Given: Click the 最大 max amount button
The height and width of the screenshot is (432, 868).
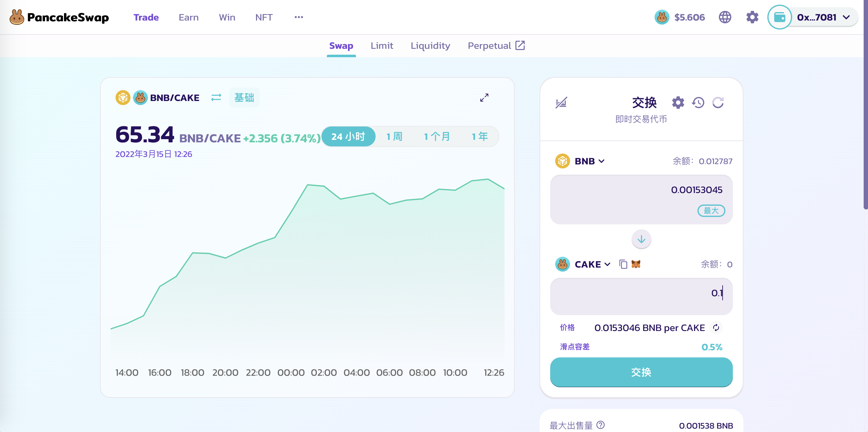Looking at the screenshot, I should tap(711, 211).
